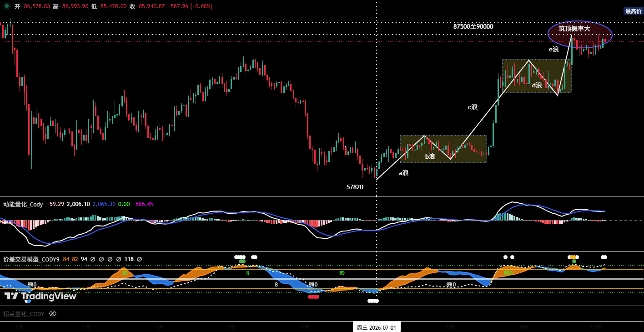This screenshot has height=332, width=644.
Task: Click the red signal dots in price-spread pane
Action: click(313, 297)
